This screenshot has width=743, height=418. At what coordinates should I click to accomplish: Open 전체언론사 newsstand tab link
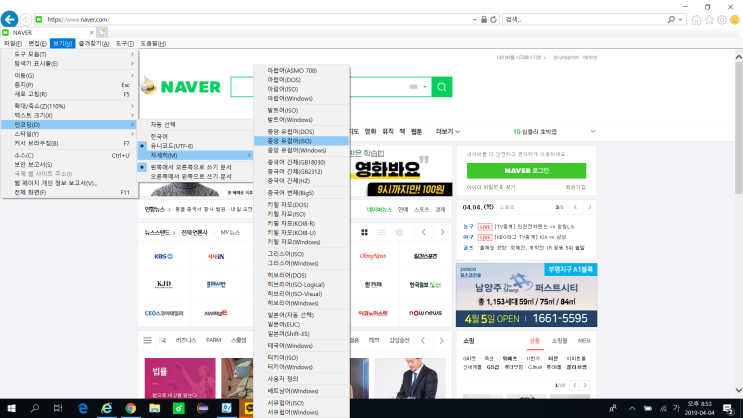[194, 233]
